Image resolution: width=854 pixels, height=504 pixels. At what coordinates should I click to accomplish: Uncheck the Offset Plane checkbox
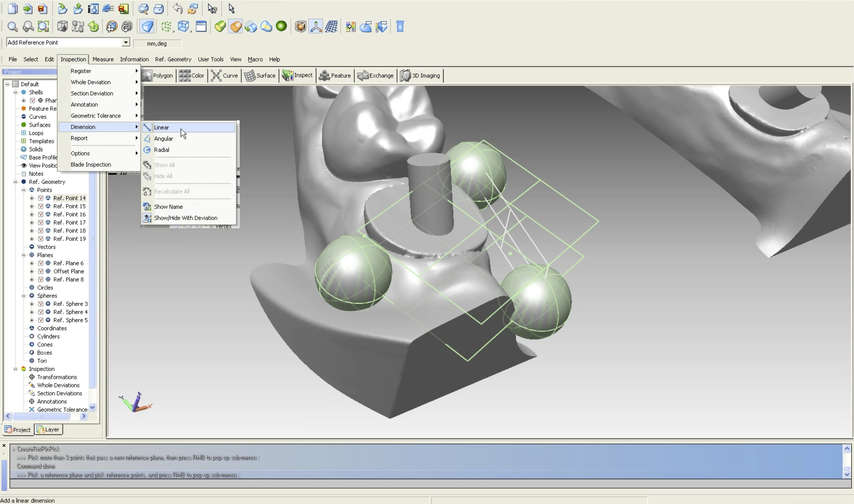pyautogui.click(x=41, y=271)
